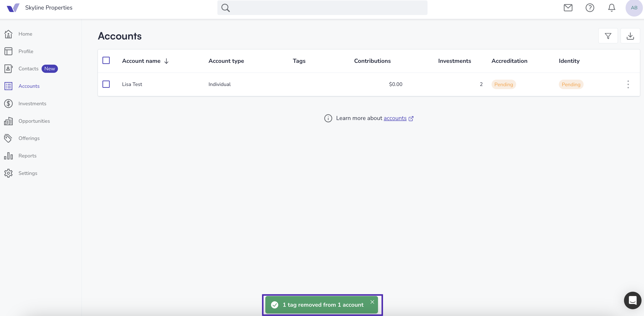This screenshot has width=644, height=316.
Task: Open Reports in the sidebar
Action: [x=27, y=156]
